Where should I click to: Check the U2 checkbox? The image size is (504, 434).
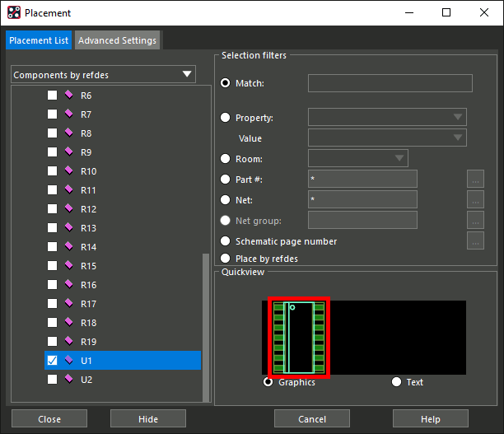(x=52, y=380)
